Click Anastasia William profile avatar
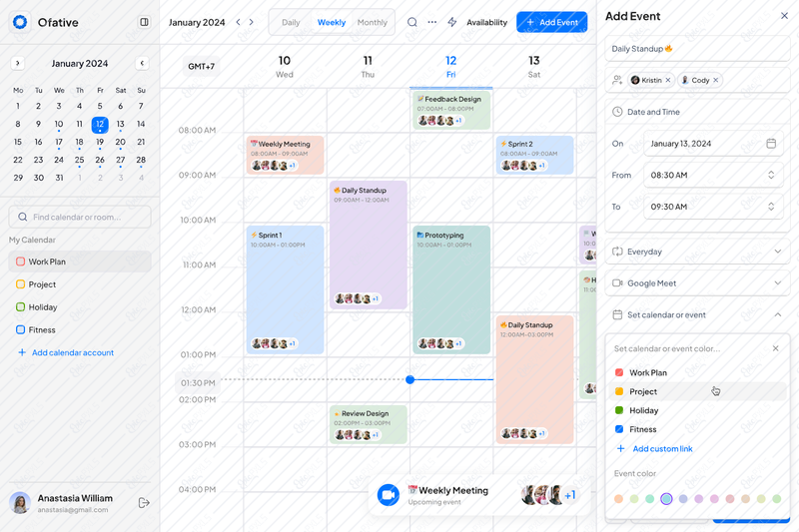 tap(20, 503)
